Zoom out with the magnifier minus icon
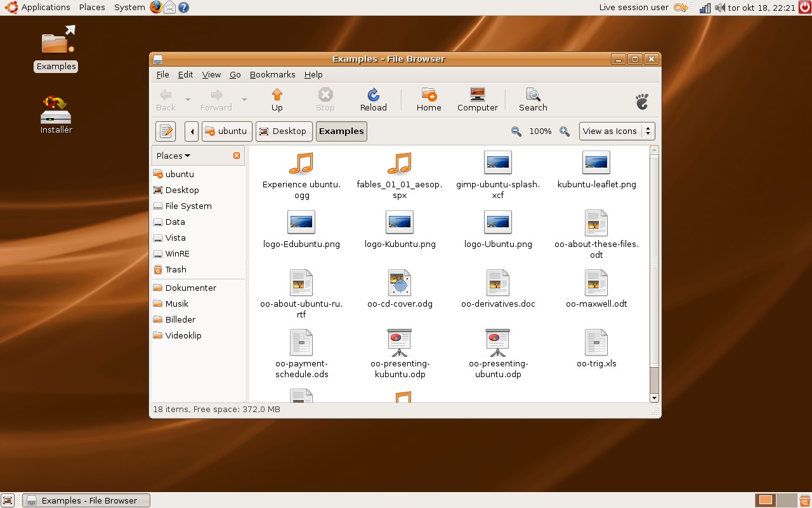This screenshot has width=812, height=508. click(x=516, y=131)
